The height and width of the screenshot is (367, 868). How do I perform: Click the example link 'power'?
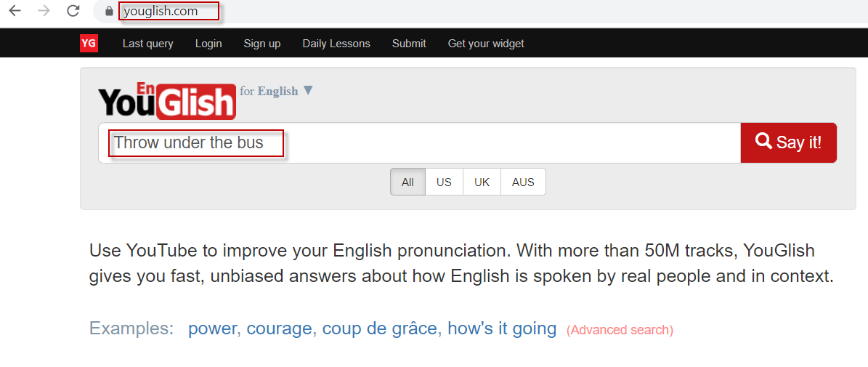pyautogui.click(x=213, y=328)
